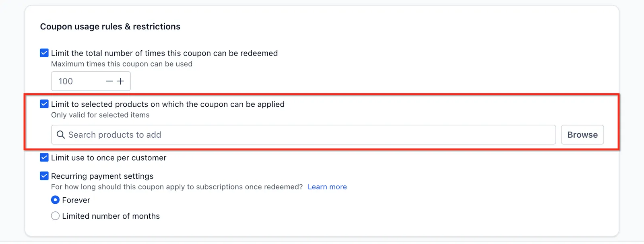Click the Recurring payment settings label text
This screenshot has width=644, height=244.
tap(102, 176)
